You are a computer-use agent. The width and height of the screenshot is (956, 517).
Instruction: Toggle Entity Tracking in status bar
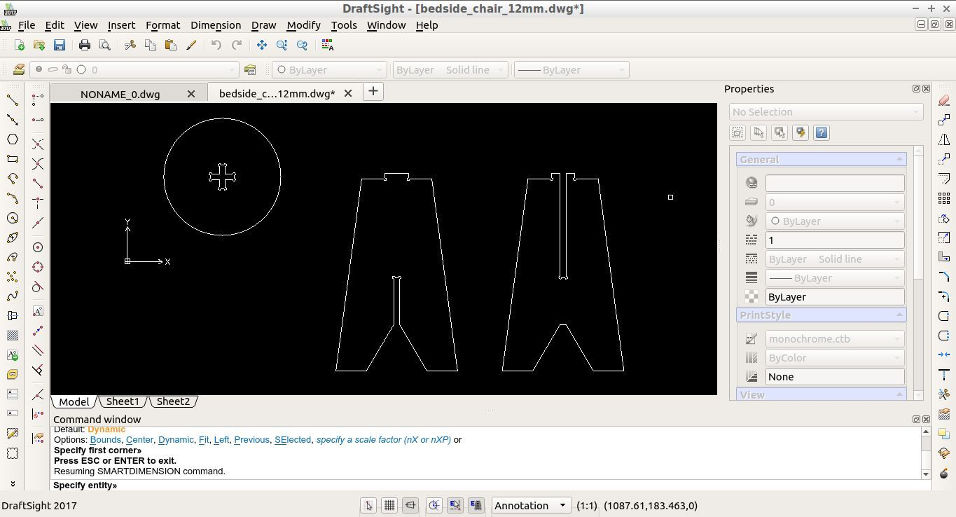click(x=476, y=505)
